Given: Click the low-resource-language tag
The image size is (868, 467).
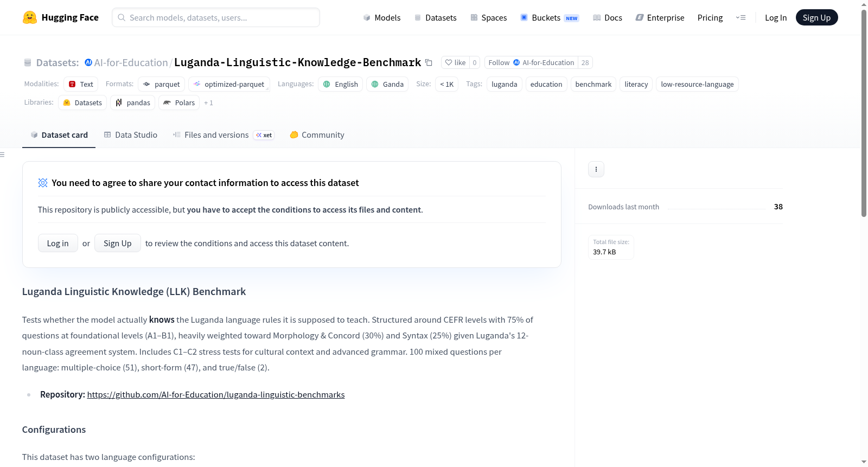Looking at the screenshot, I should [697, 84].
